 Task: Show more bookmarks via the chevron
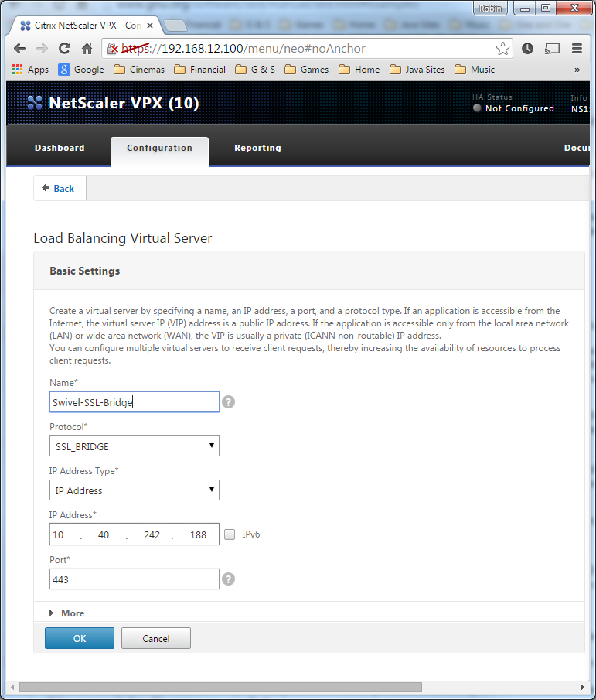[577, 70]
